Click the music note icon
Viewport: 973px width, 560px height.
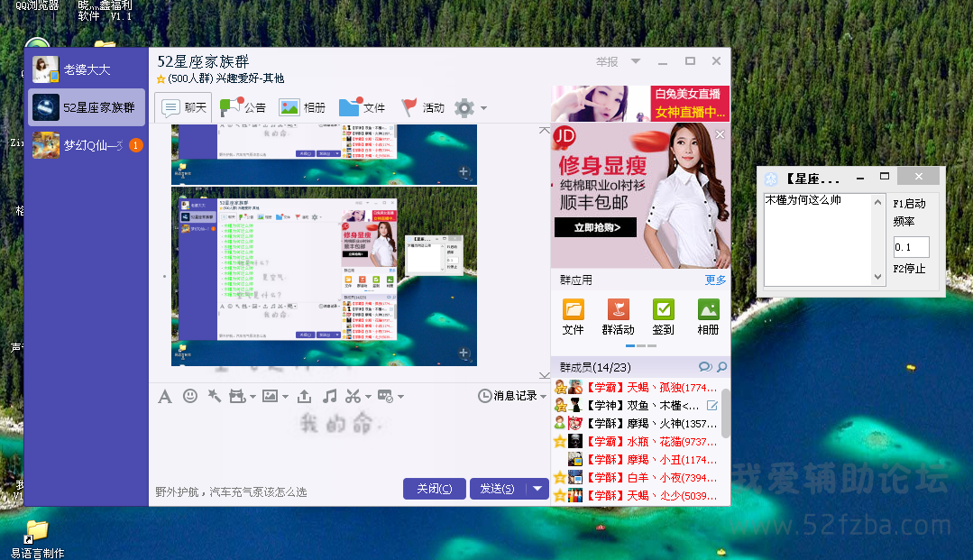click(330, 396)
